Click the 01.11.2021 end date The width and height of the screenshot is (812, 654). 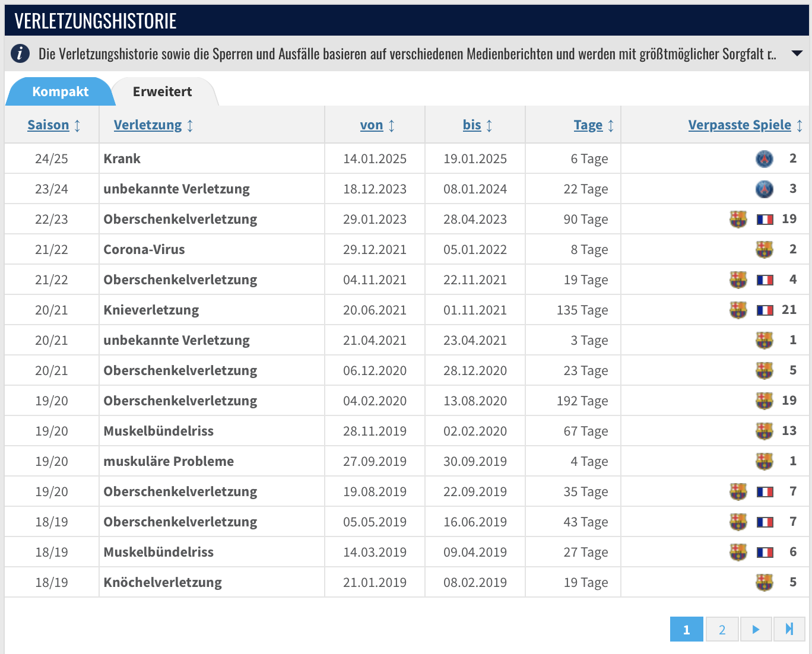pyautogui.click(x=475, y=310)
